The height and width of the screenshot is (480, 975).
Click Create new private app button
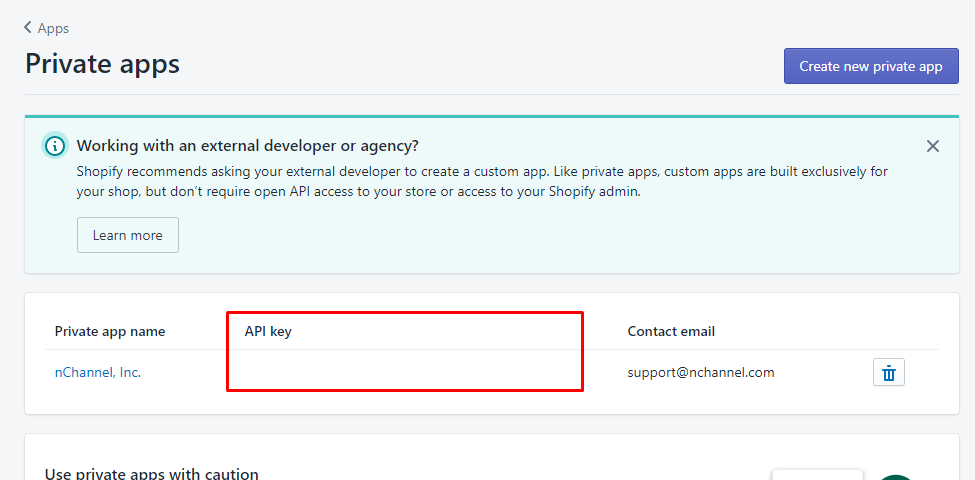(871, 66)
